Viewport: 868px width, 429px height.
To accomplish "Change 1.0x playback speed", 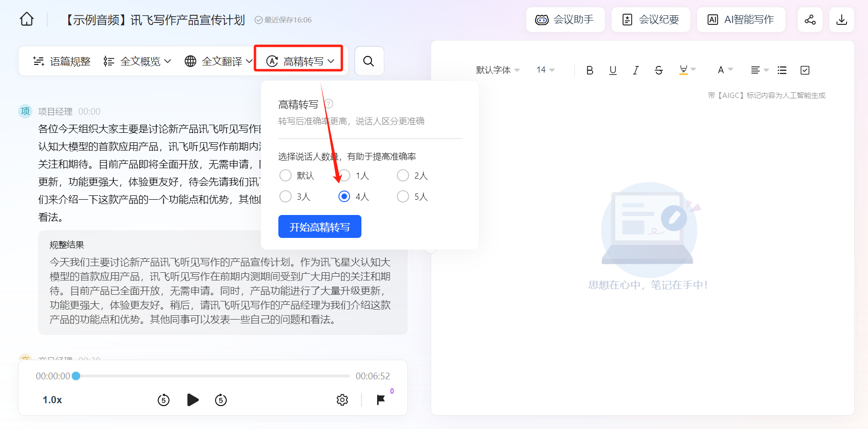I will click(52, 400).
